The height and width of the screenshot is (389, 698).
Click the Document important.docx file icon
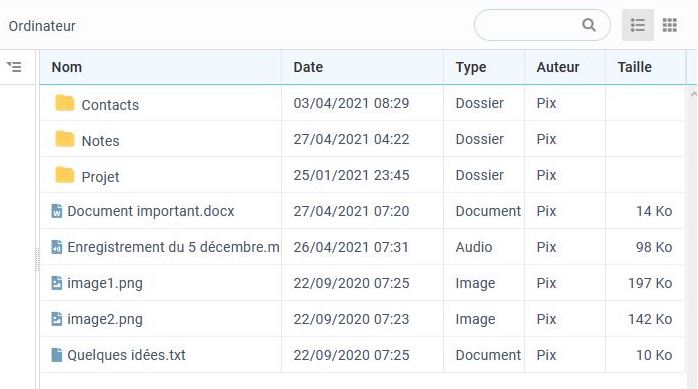point(57,211)
